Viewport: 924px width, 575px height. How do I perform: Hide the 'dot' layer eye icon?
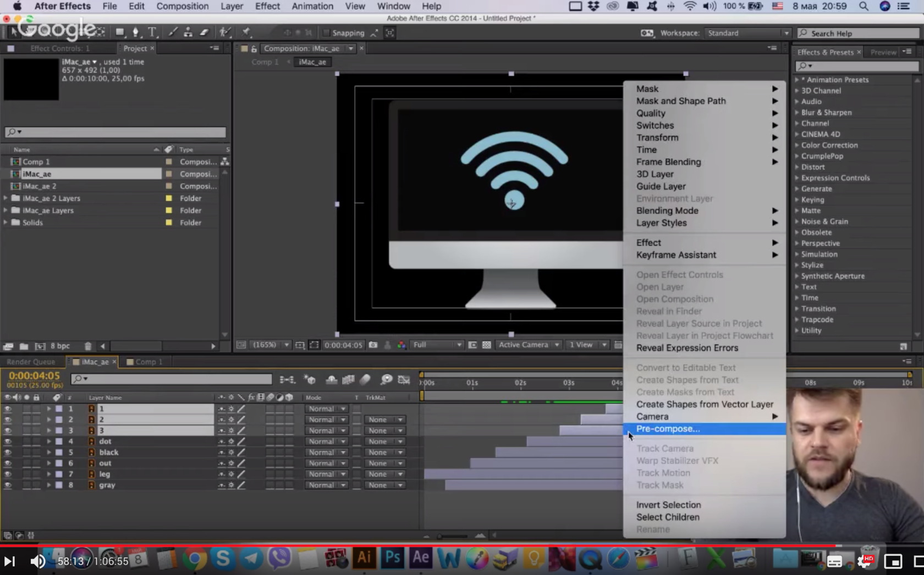click(8, 441)
